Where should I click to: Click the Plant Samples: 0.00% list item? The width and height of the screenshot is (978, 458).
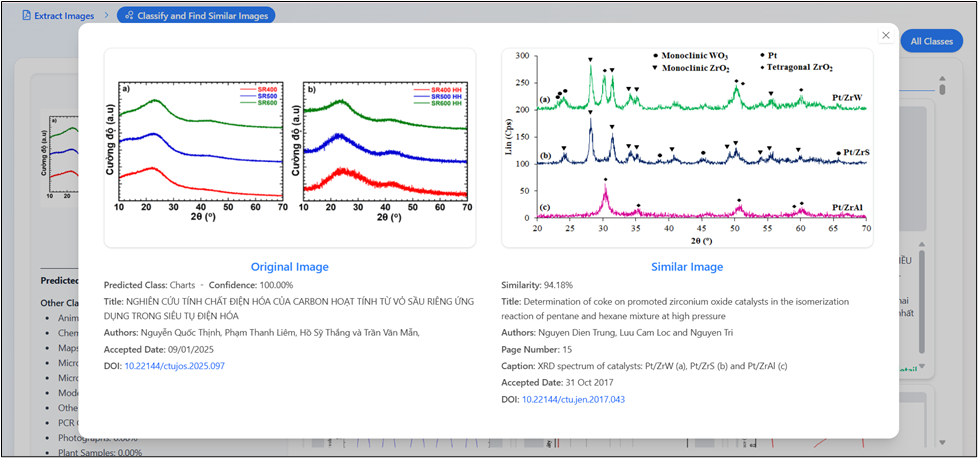[100, 452]
